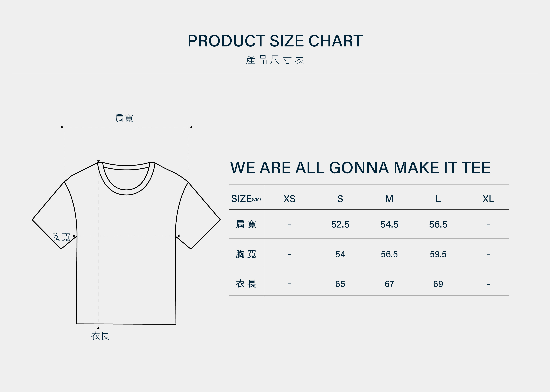Click the 產品尺寸表 subtitle text
Screen dimensions: 550x392
[275, 60]
